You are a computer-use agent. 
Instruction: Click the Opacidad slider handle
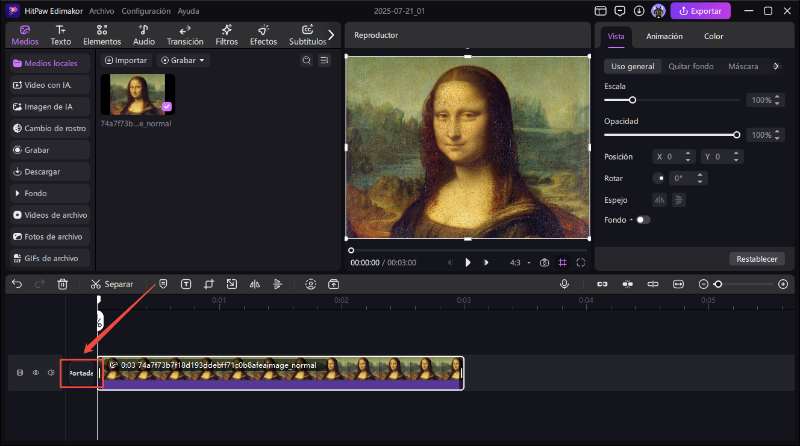click(737, 134)
